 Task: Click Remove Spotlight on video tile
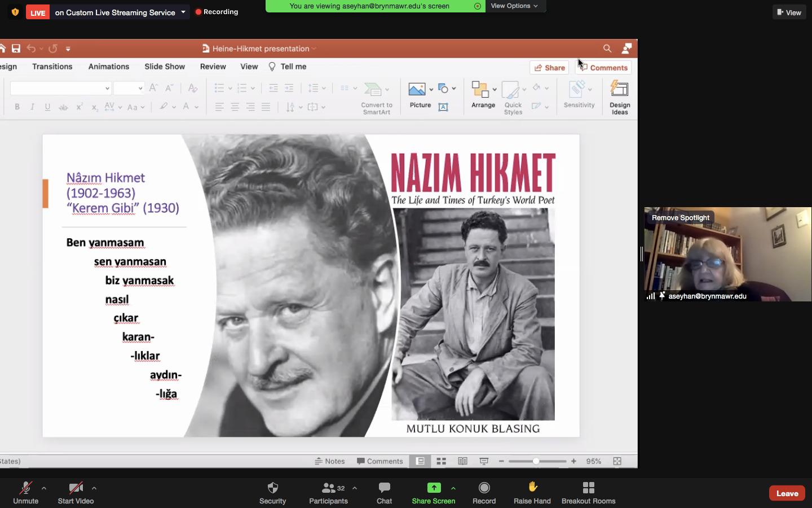coord(681,217)
